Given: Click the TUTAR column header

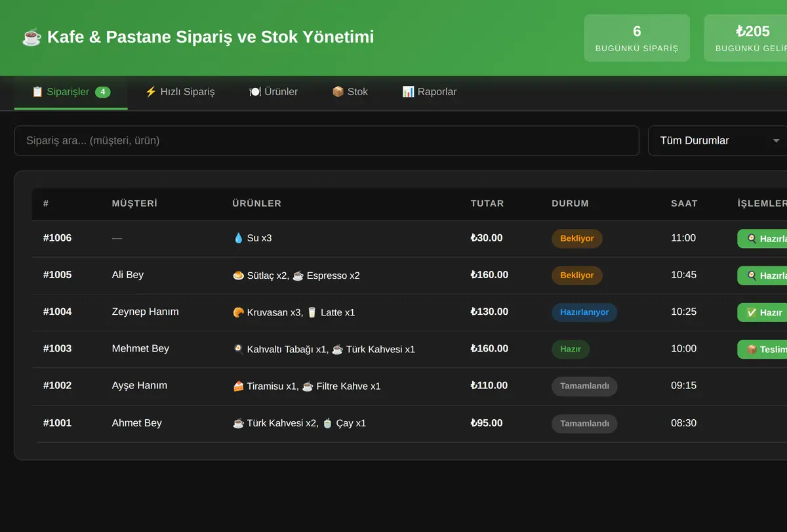Looking at the screenshot, I should point(487,203).
